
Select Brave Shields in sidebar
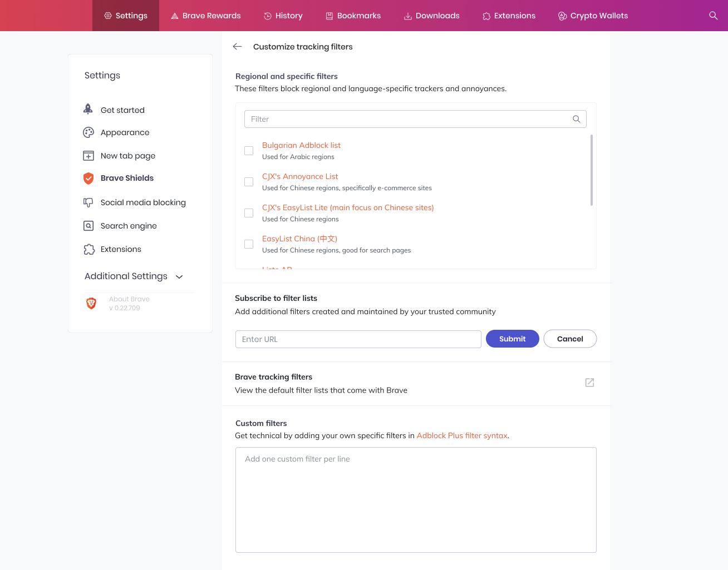point(127,178)
